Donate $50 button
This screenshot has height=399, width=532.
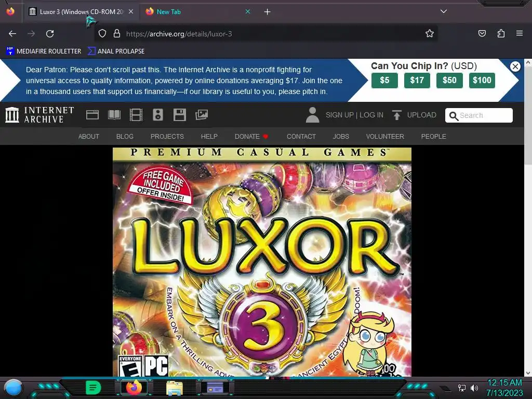click(x=449, y=81)
